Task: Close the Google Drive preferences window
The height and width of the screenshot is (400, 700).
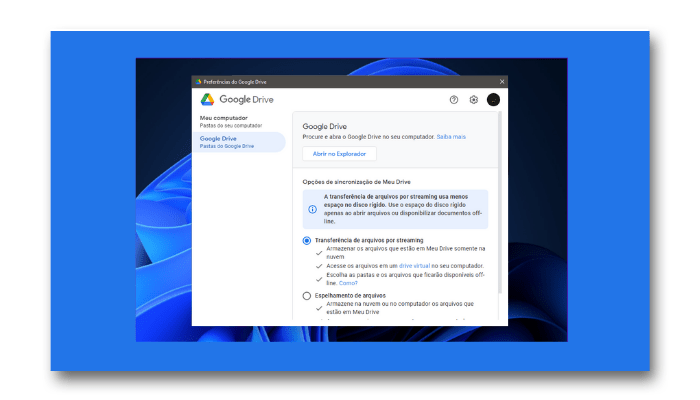Action: point(502,82)
